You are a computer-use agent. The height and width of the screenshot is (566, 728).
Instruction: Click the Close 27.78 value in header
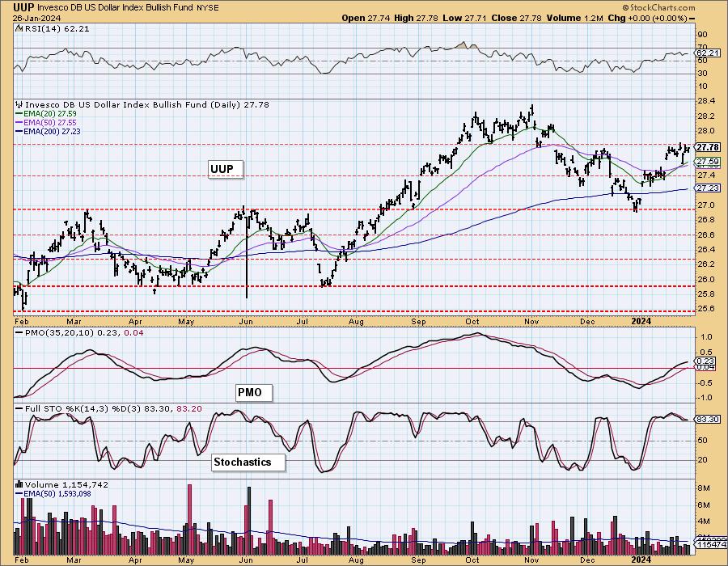516,18
